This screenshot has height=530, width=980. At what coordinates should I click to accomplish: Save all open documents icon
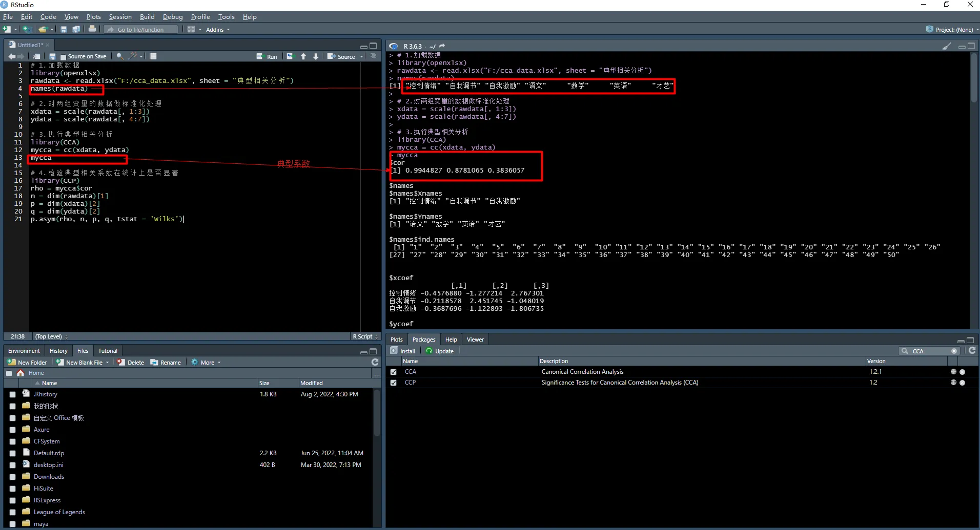coord(76,29)
